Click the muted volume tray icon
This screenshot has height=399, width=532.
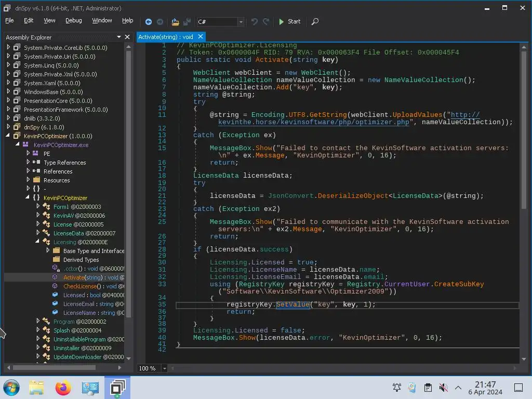(x=443, y=388)
